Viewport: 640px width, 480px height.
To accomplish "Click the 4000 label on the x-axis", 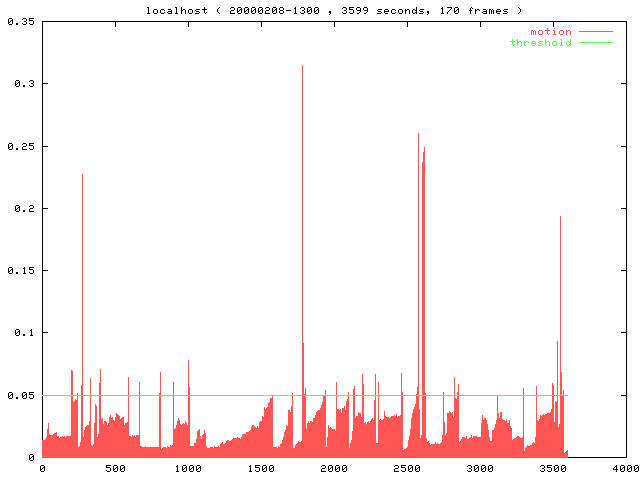I will point(626,468).
